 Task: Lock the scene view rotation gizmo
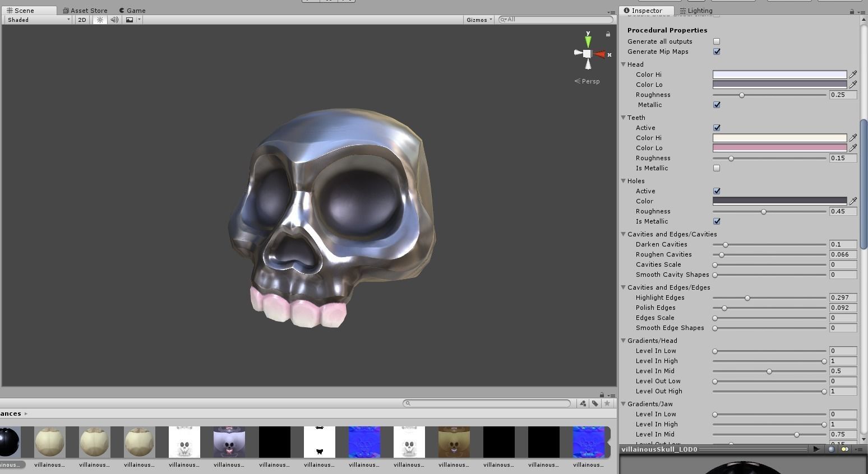click(x=608, y=34)
